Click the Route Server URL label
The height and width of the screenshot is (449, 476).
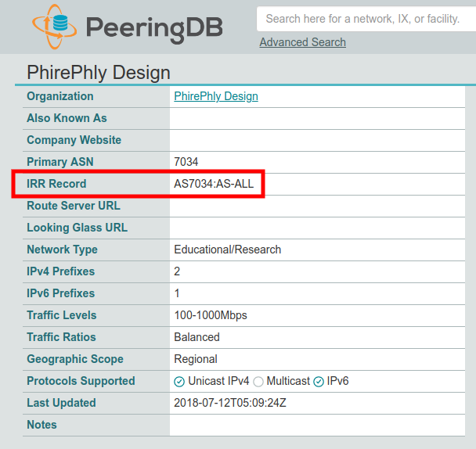74,206
